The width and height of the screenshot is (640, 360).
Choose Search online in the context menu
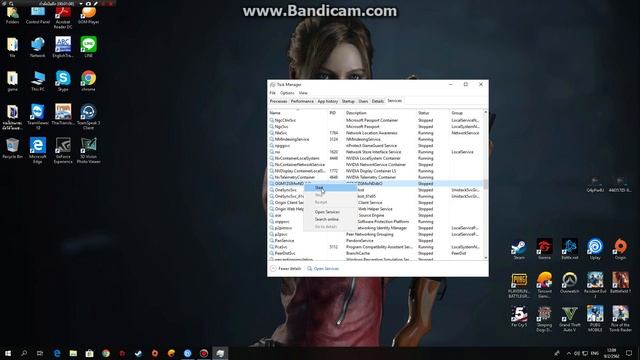click(x=327, y=219)
